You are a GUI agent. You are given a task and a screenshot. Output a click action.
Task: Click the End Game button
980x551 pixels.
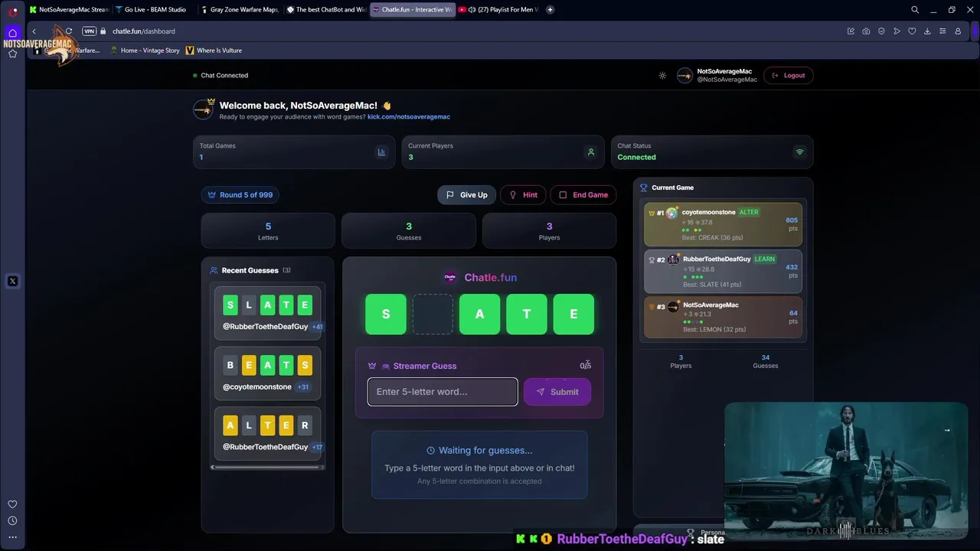point(583,195)
